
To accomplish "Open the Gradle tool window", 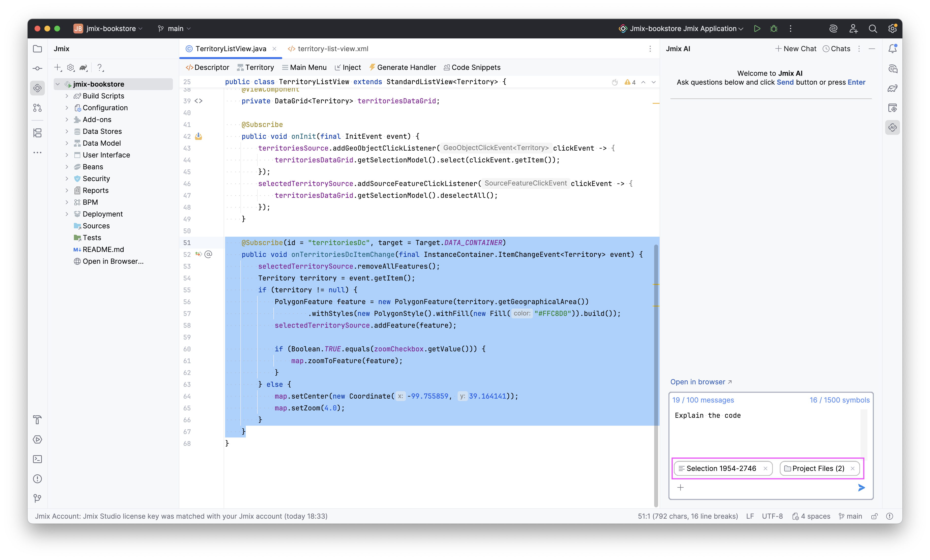I will [x=893, y=88].
